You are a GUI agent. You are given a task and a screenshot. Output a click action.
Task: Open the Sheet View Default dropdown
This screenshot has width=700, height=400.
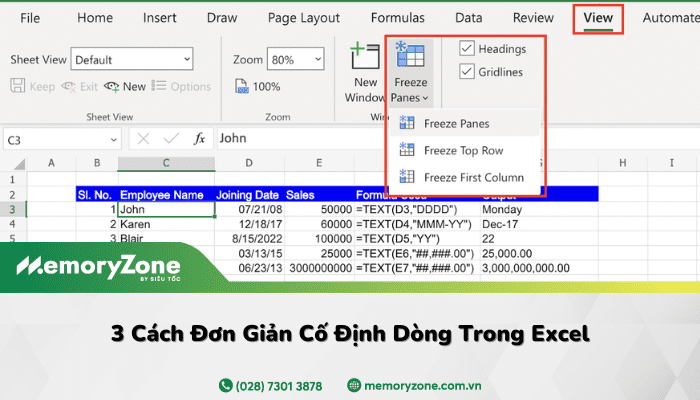tap(132, 59)
